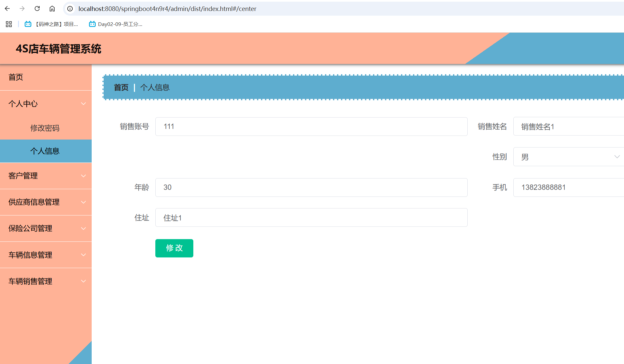
Task: Reload the current page
Action: 37,9
